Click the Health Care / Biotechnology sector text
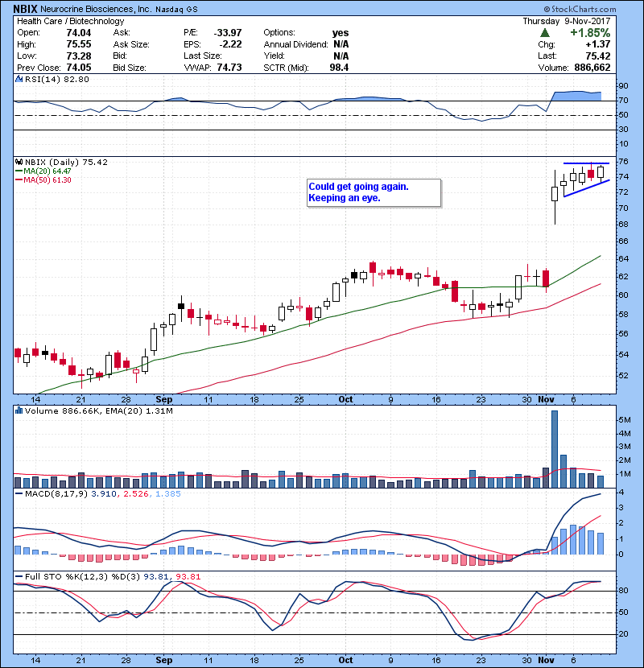644x668 pixels. 70,21
